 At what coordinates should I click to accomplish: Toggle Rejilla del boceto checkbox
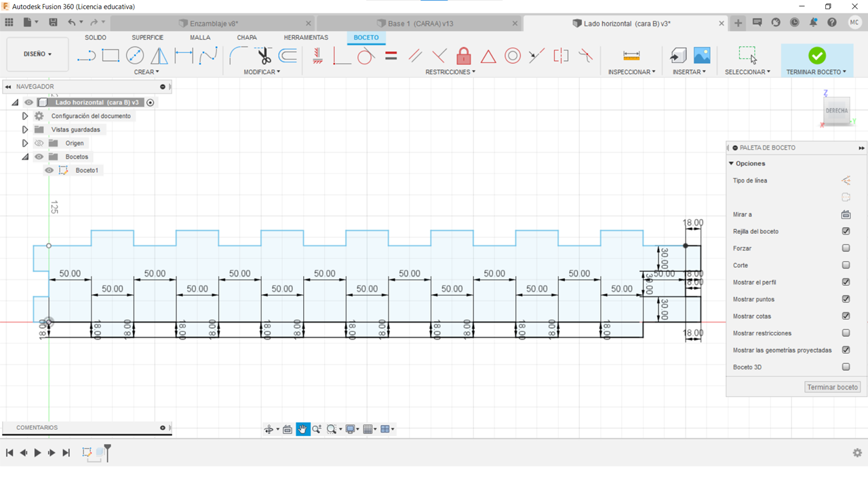pyautogui.click(x=846, y=231)
